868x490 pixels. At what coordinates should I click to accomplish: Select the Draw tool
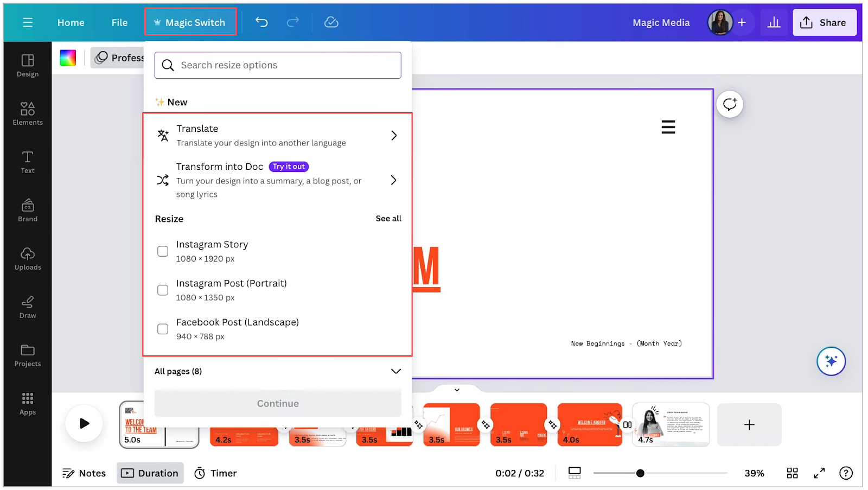click(28, 307)
